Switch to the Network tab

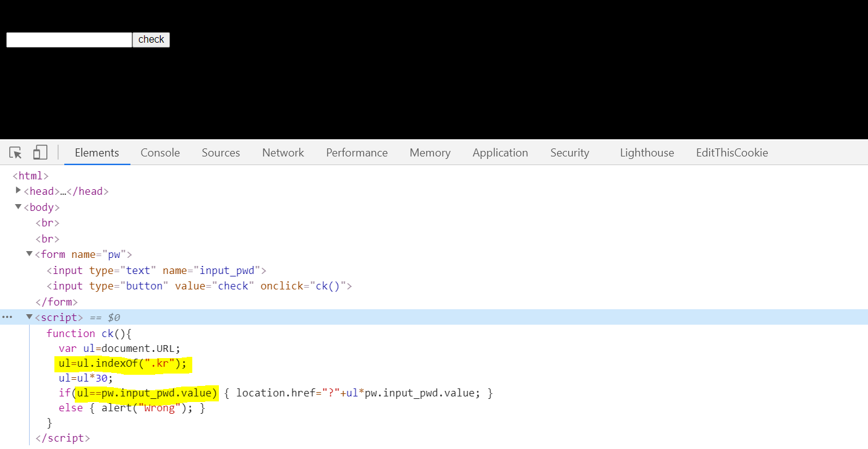[283, 153]
